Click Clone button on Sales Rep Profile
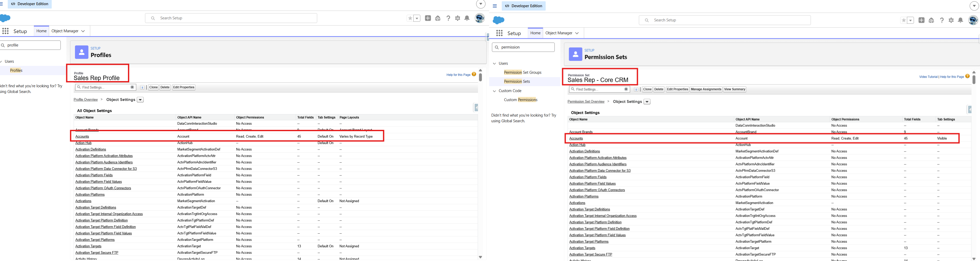 pyautogui.click(x=153, y=87)
